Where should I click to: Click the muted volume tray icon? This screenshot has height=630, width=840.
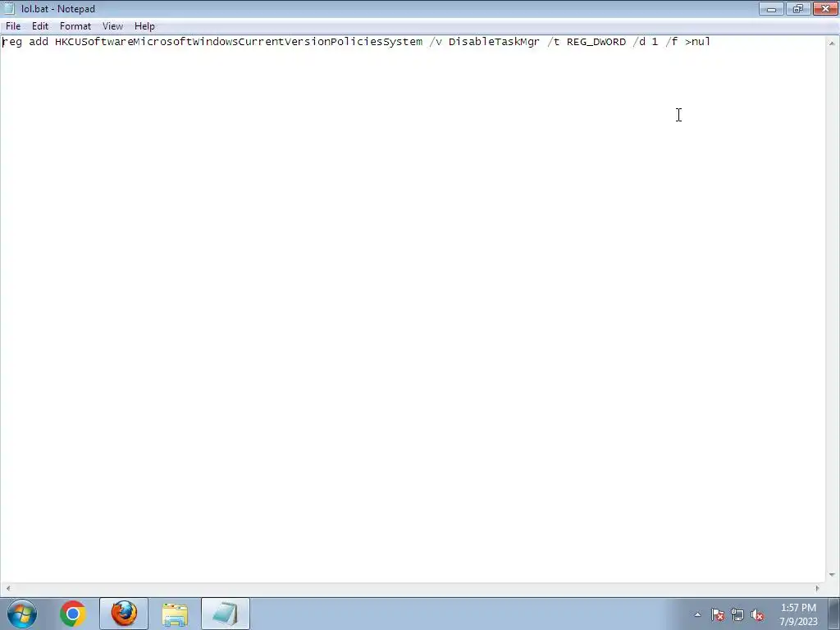coord(757,614)
